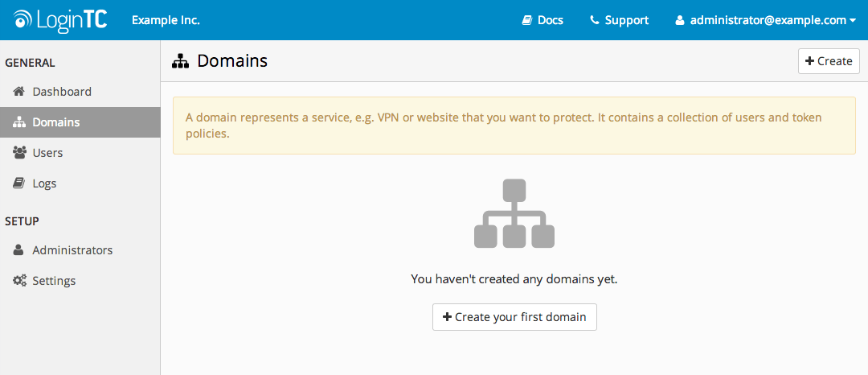Screen dimensions: 868x375
Task: Click the Docs book icon in header
Action: (x=526, y=20)
